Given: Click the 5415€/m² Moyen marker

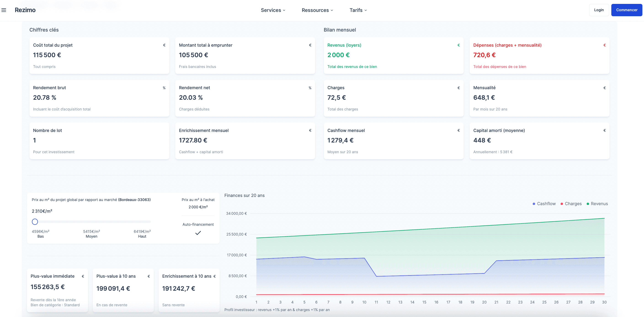Looking at the screenshot, I should (91, 234).
